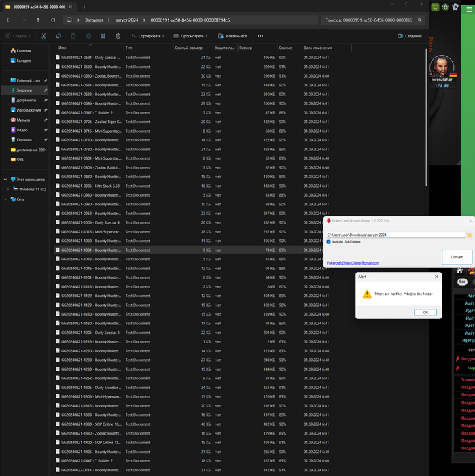
Task: Open the Pokercraft2Hand2Note@gmail.com link
Action: pos(353,263)
